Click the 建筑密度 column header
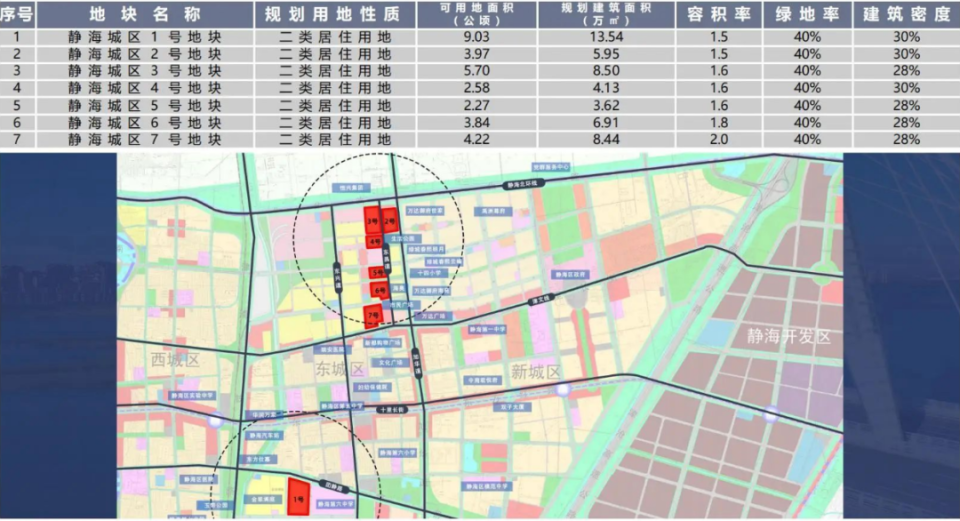 pyautogui.click(x=906, y=14)
